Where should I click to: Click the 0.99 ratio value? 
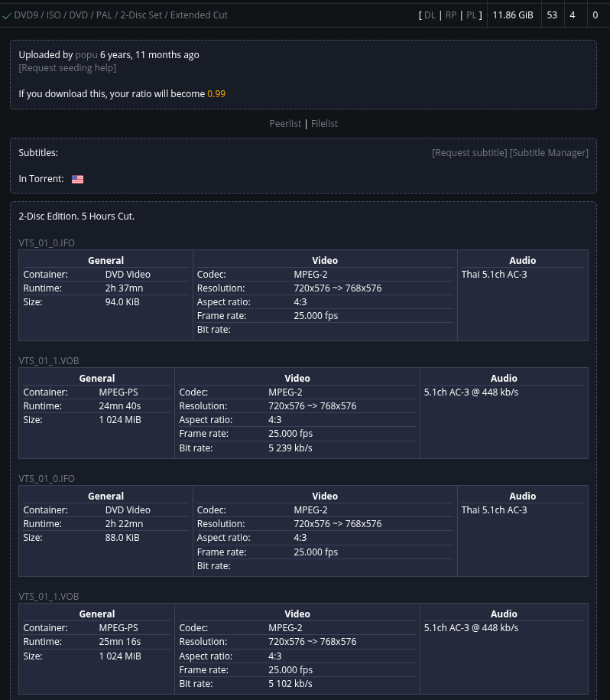tap(216, 94)
